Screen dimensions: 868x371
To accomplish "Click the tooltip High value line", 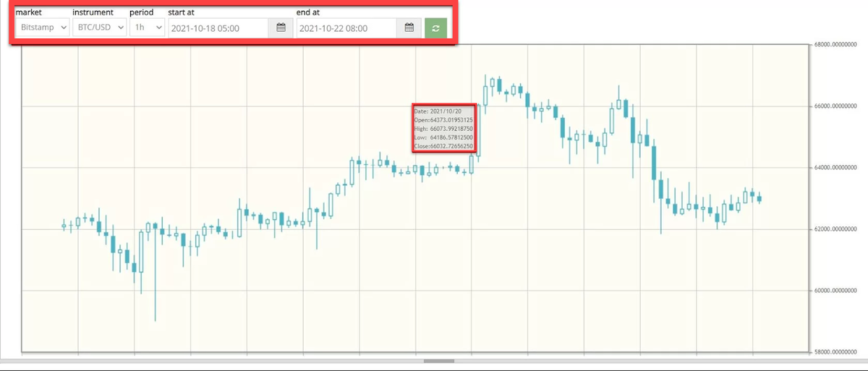I will (x=443, y=129).
